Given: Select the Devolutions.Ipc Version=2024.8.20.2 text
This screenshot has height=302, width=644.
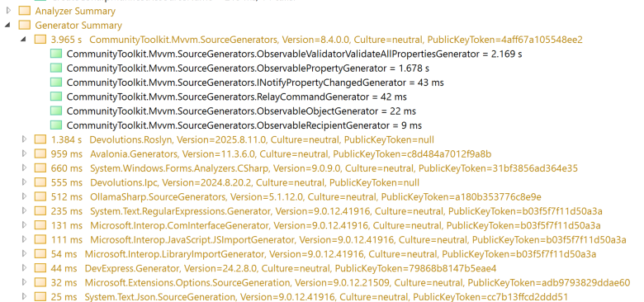Looking at the screenshot, I should point(254,183).
